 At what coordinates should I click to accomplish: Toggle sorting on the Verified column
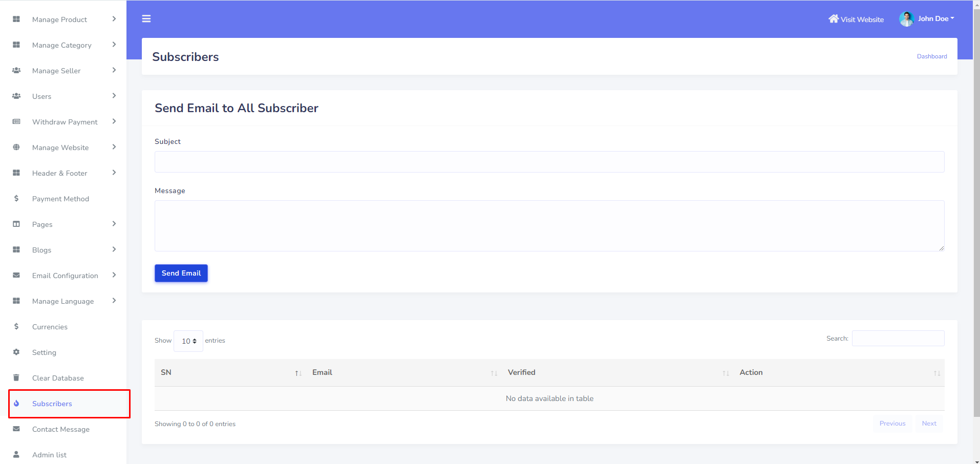point(726,373)
